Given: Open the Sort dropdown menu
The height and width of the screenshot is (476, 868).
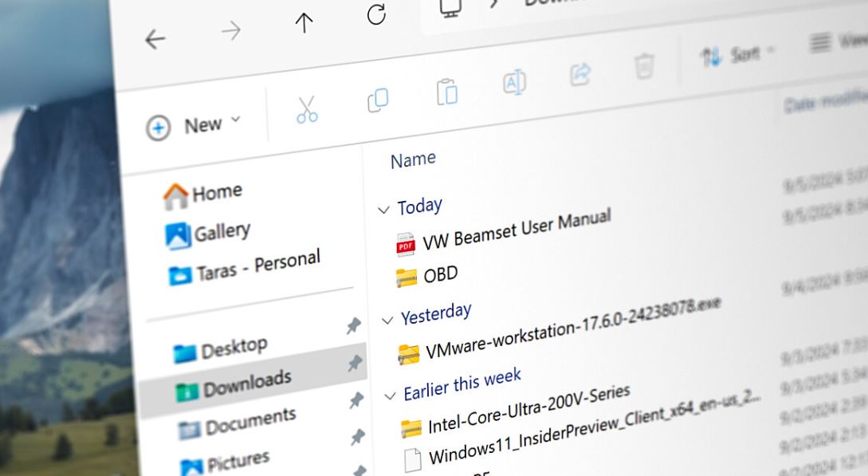Looking at the screenshot, I should click(x=736, y=55).
